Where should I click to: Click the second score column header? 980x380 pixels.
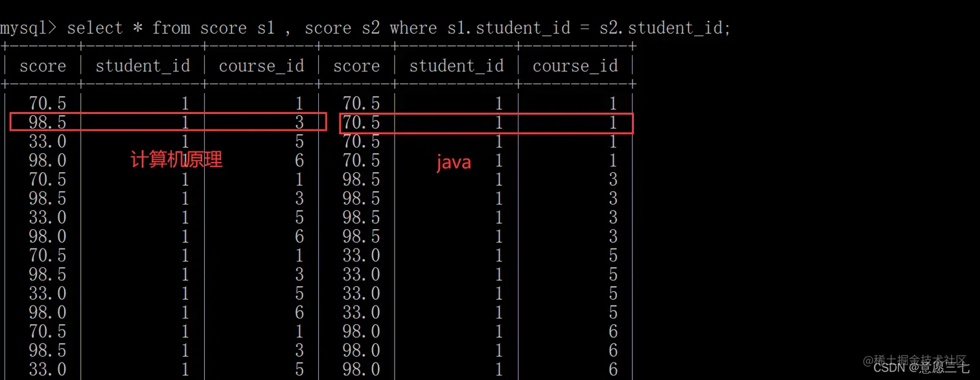pyautogui.click(x=356, y=66)
